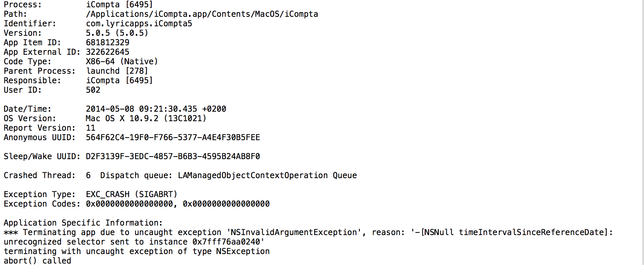
Task: Click the first Exception Codes hex value
Action: pos(129,204)
